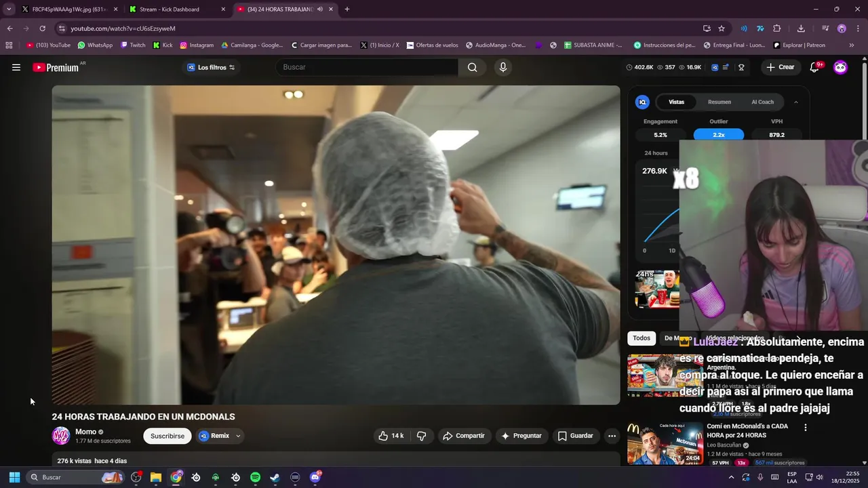Open Chrome downloads tray
868x488 pixels.
click(x=801, y=28)
